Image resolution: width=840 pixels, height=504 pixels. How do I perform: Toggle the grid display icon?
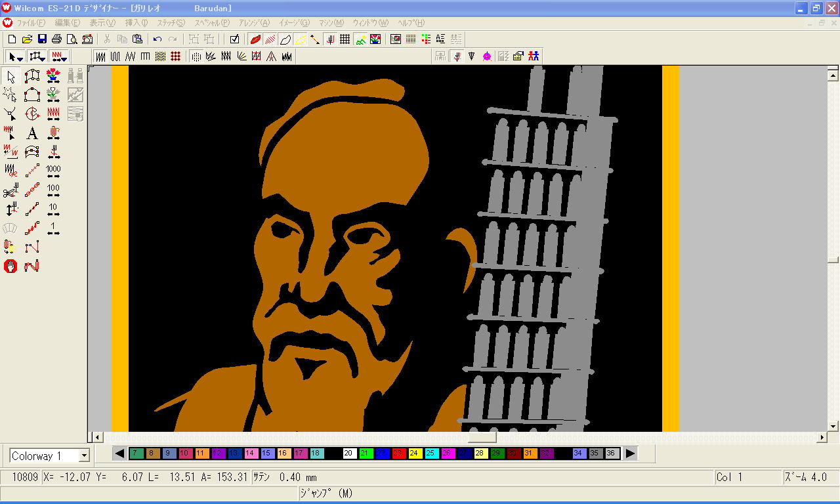tap(345, 39)
